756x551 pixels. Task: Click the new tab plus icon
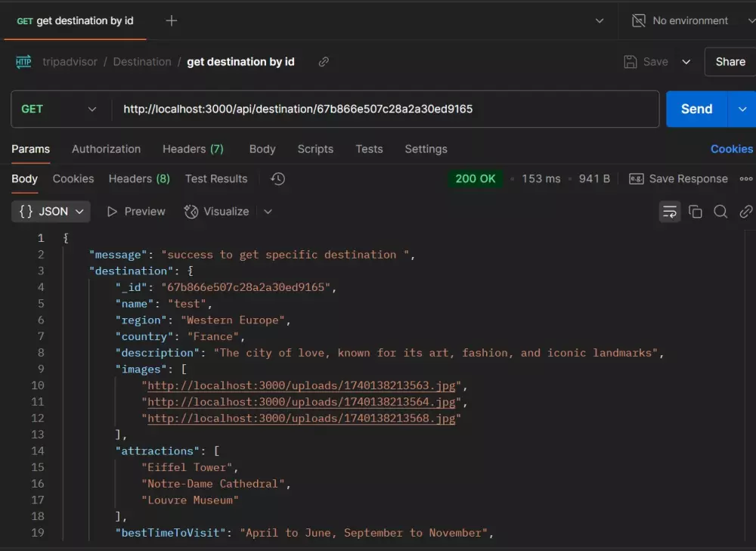click(172, 20)
